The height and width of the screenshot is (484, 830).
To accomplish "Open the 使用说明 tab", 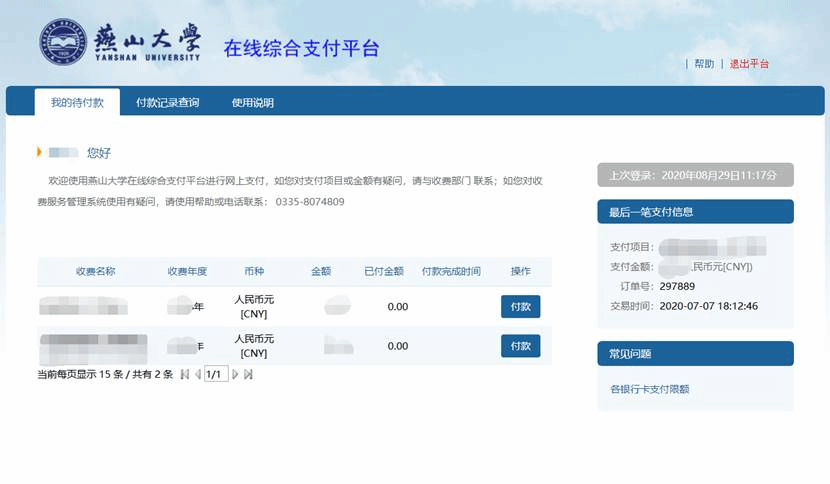I will coord(252,102).
